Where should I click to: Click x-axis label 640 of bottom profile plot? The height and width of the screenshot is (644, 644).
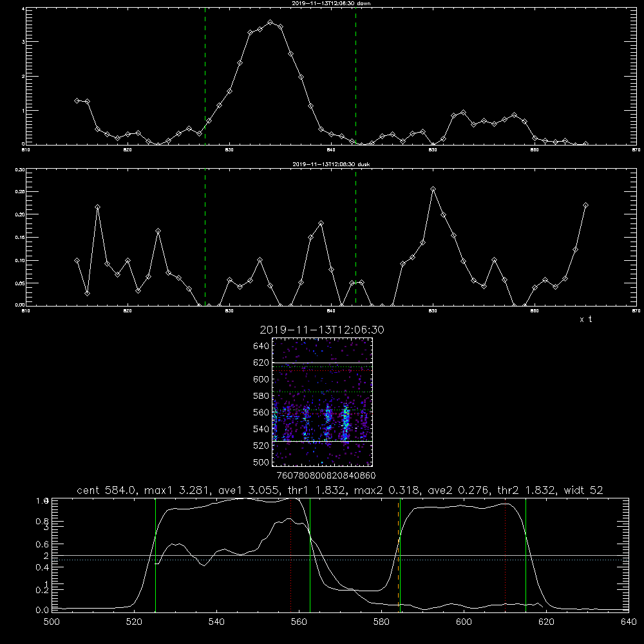[x=629, y=622]
